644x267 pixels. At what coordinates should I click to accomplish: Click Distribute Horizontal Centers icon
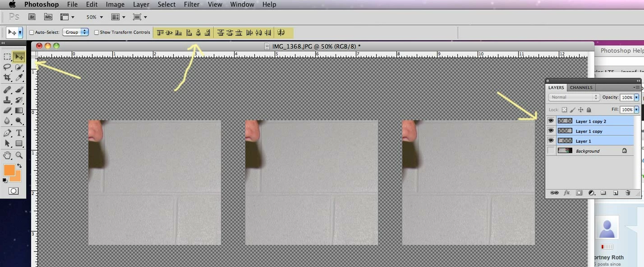(259, 32)
